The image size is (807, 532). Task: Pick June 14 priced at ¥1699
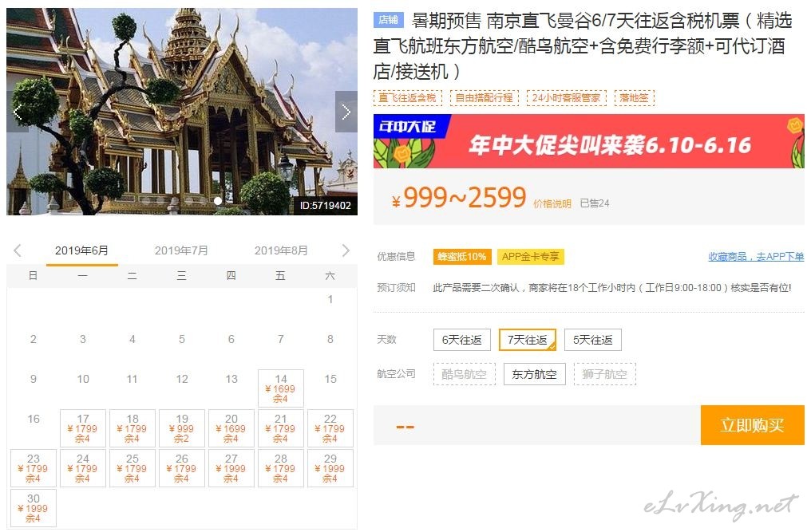tap(281, 388)
